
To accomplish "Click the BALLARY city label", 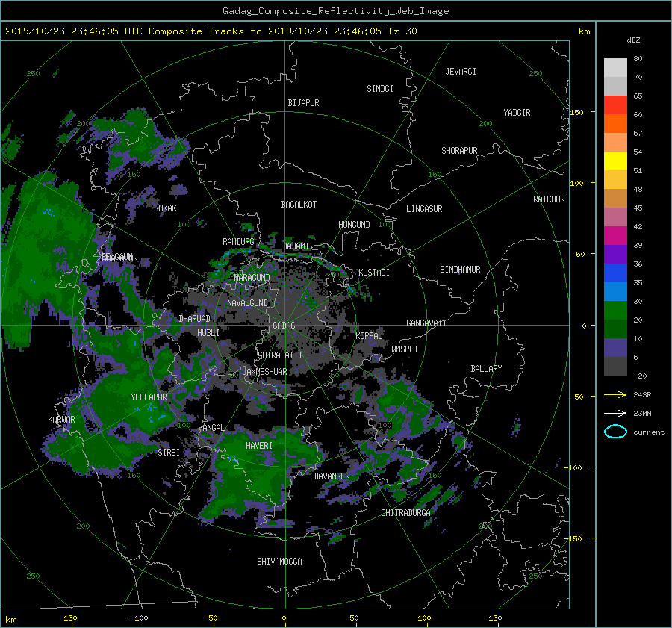I will tap(486, 369).
